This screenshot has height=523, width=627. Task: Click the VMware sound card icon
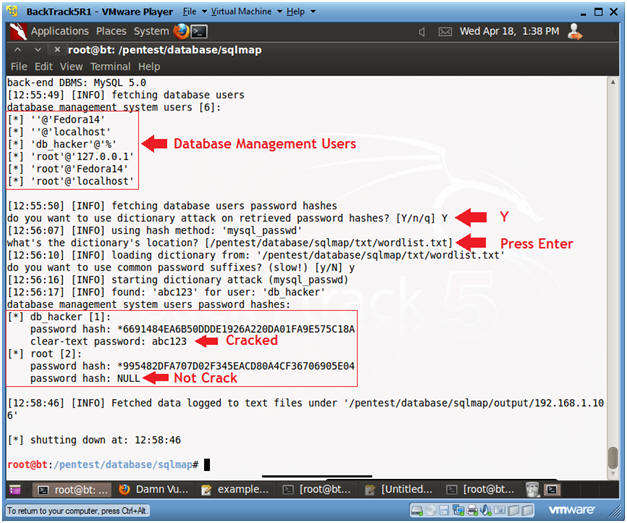pos(486,510)
